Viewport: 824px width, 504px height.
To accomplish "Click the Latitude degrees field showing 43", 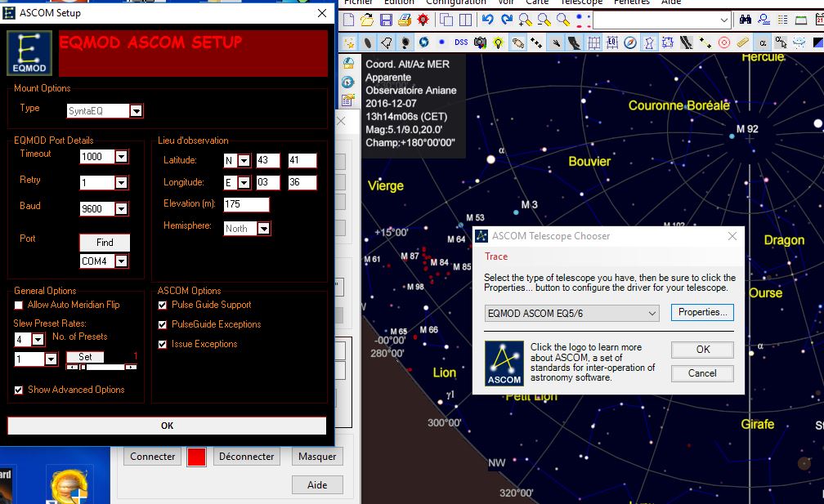I will (x=268, y=161).
